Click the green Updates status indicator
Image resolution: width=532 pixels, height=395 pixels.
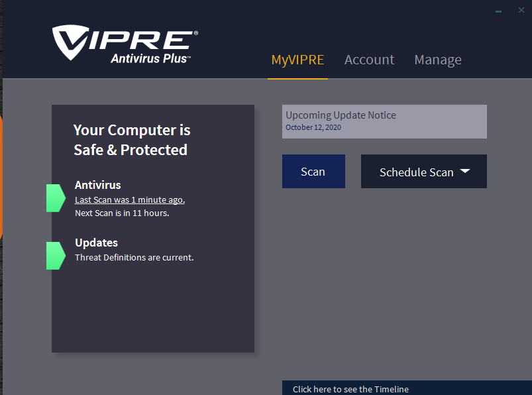click(x=56, y=256)
